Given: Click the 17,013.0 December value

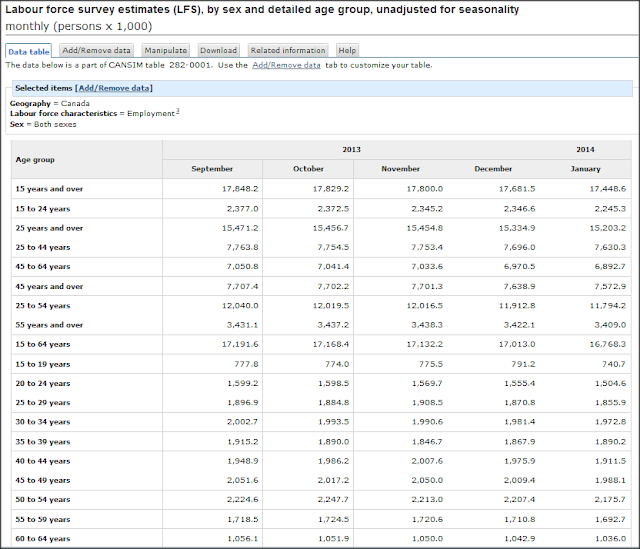Looking at the screenshot, I should click(517, 344).
